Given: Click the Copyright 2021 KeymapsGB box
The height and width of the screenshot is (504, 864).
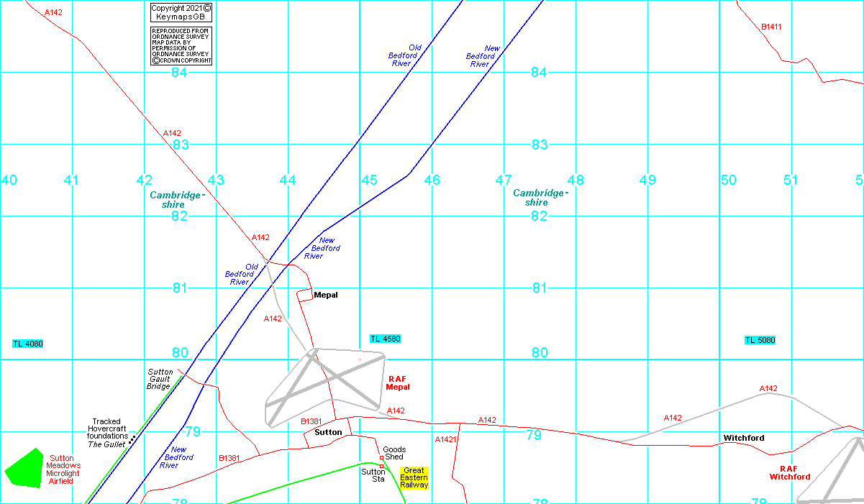Looking at the screenshot, I should pos(181,12).
